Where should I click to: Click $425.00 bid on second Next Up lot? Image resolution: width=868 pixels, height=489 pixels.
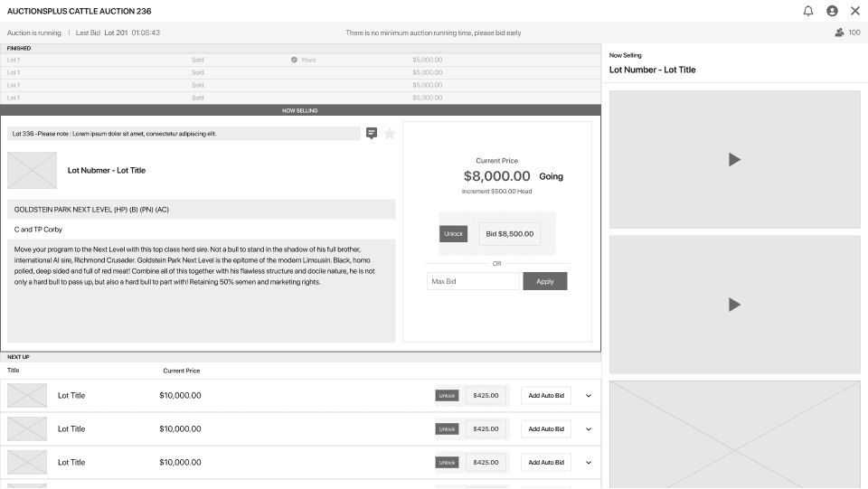(486, 428)
